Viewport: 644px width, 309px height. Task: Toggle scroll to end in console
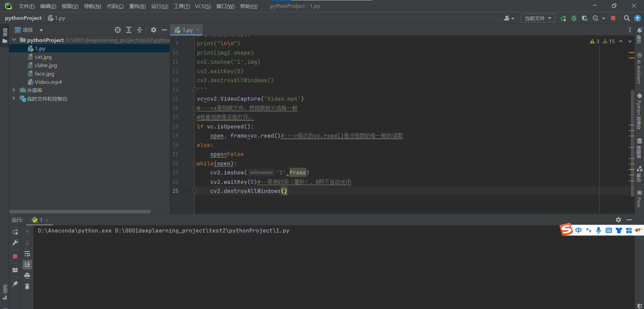[x=27, y=265]
